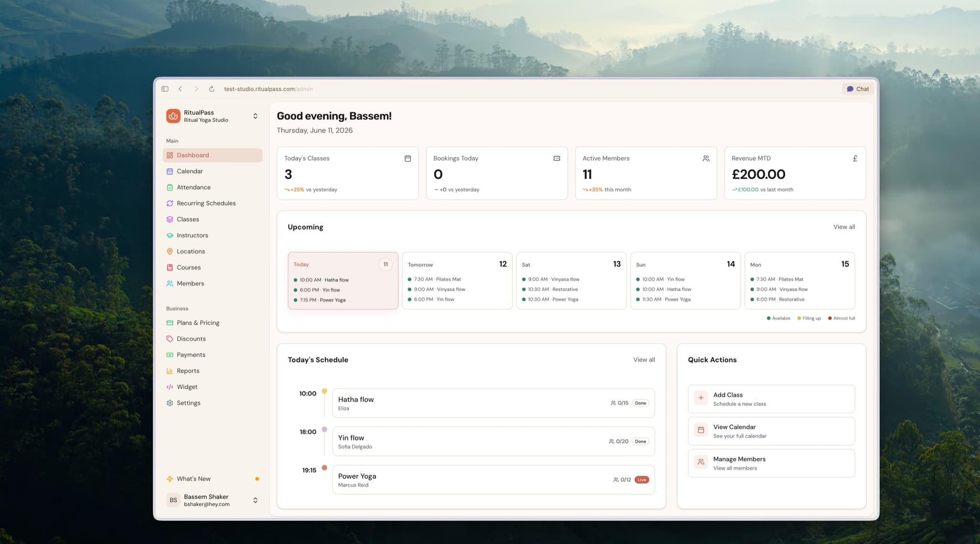980x544 pixels.
Task: Open Instructors section
Action: (x=212, y=236)
